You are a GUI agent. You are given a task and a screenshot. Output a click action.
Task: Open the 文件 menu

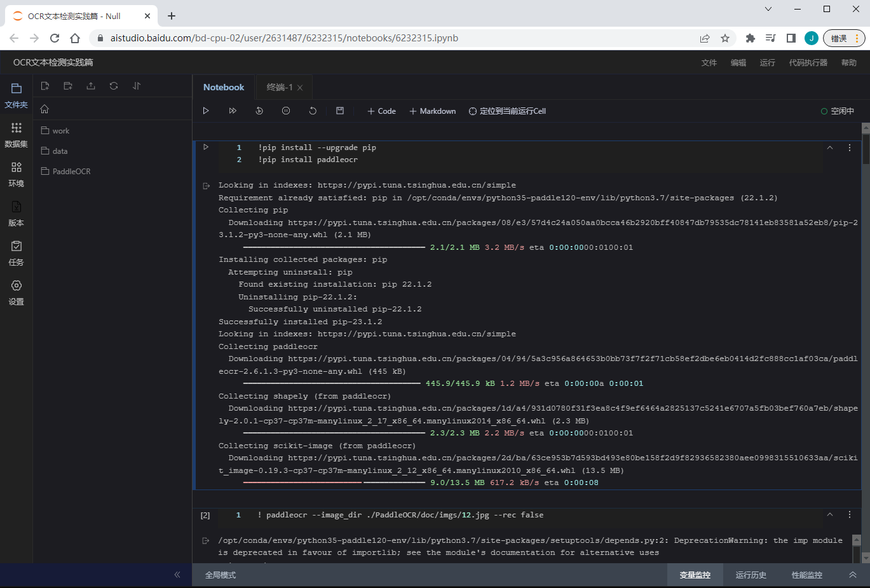click(709, 63)
